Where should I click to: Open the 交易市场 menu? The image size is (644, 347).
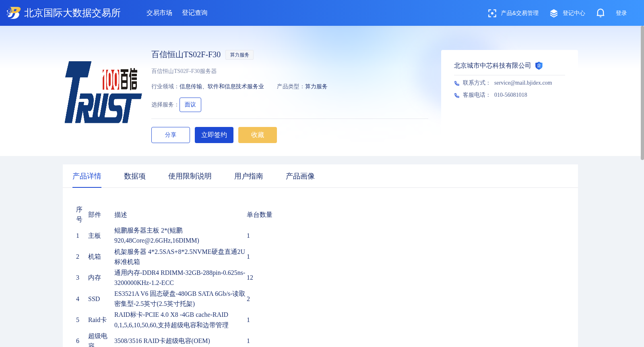coord(159,13)
